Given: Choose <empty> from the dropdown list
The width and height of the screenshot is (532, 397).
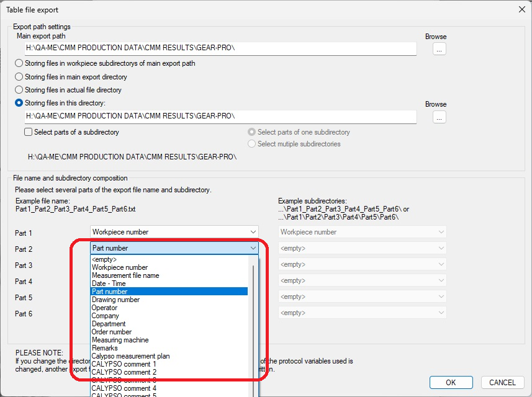Looking at the screenshot, I should 104,259.
